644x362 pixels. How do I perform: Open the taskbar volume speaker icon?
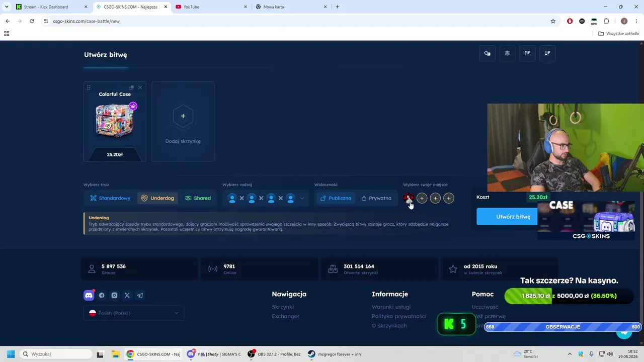click(610, 354)
